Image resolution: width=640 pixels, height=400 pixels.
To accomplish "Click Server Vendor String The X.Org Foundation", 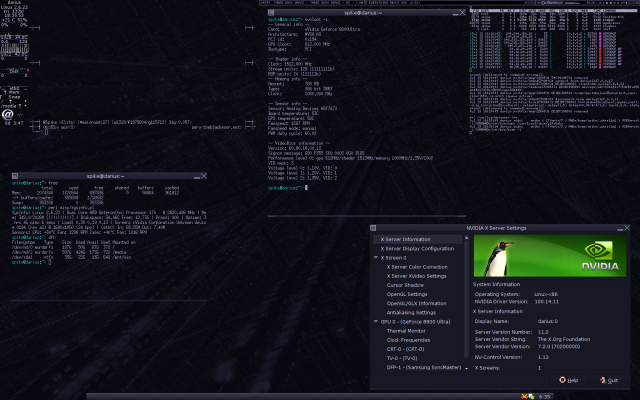I will point(564,339).
